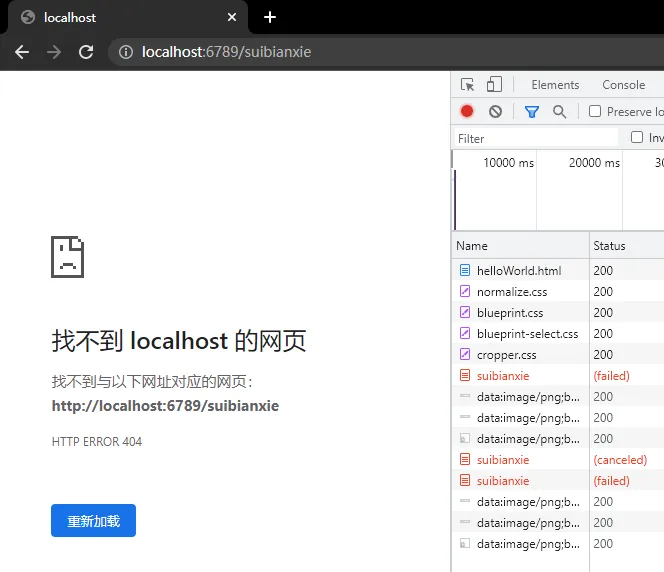Switch to the Elements tab
Screen dimensions: 664x572
point(555,85)
